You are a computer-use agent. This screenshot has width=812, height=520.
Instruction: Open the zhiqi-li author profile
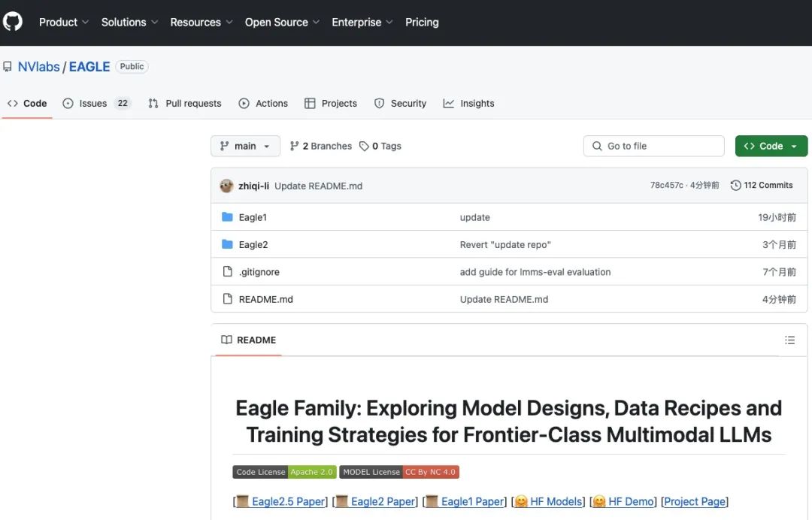coord(254,186)
